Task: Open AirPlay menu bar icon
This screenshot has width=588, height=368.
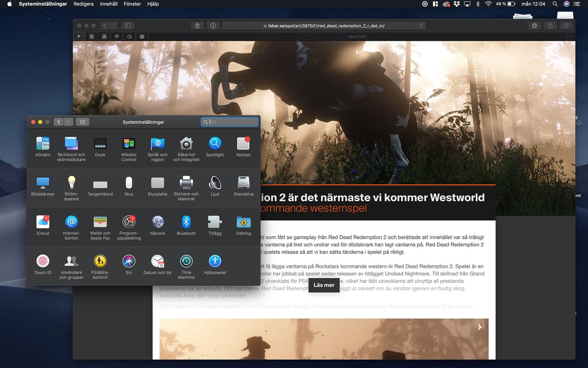Action: [468, 4]
